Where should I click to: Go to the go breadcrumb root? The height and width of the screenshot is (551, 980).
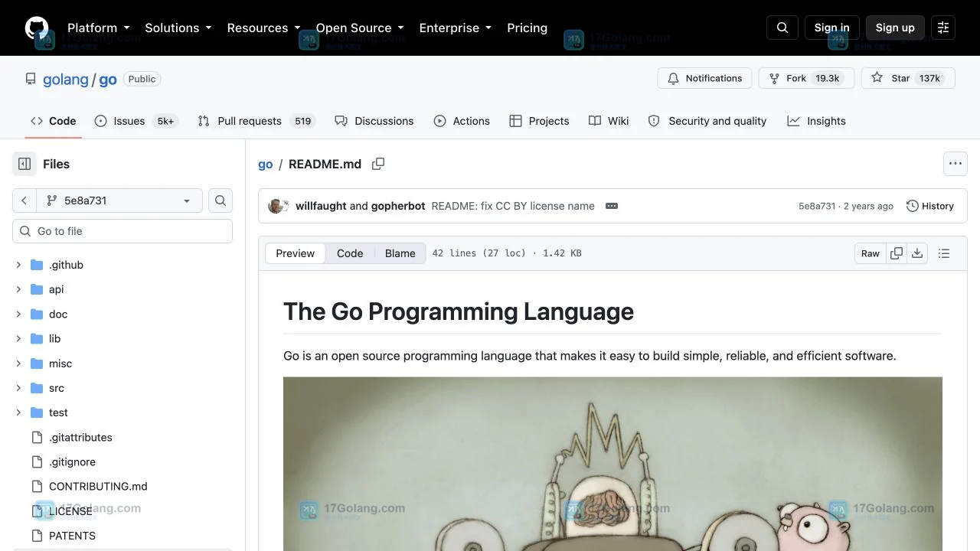point(266,164)
